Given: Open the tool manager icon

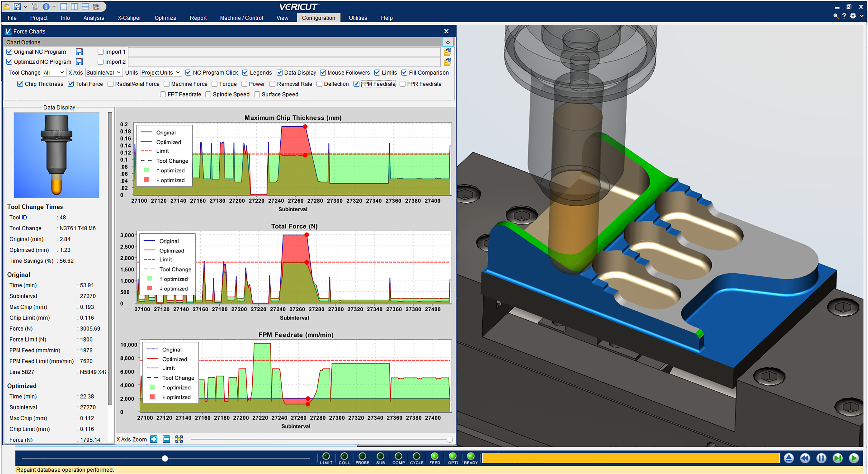Looking at the screenshot, I should (35, 7).
